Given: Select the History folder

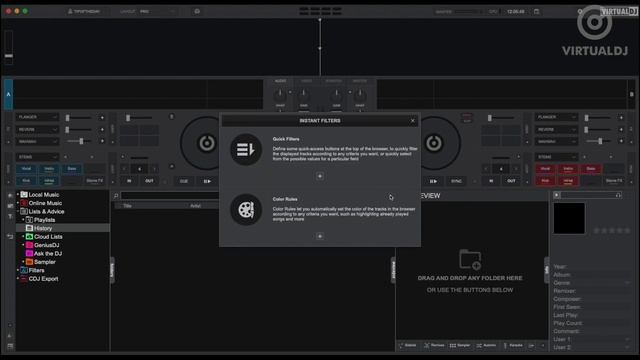Looking at the screenshot, I should [x=43, y=228].
